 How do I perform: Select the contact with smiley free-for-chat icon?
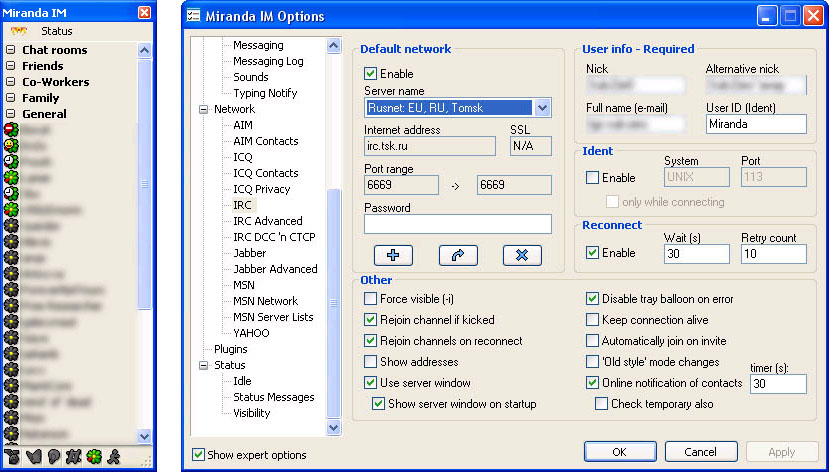tap(11, 145)
